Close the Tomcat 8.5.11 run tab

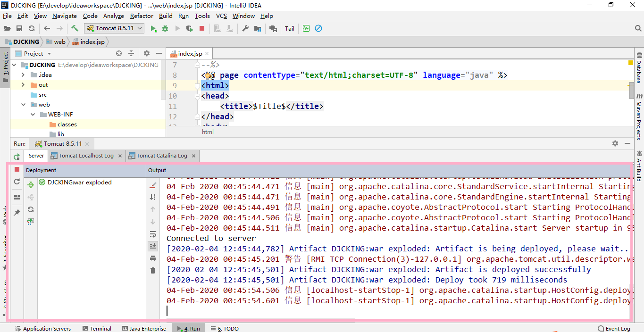coord(87,144)
